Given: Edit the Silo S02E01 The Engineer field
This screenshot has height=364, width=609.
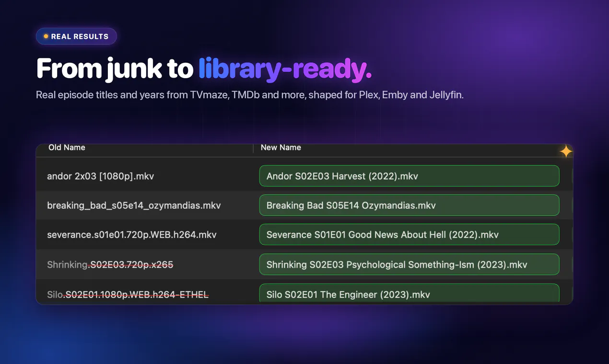Looking at the screenshot, I should 409,293.
